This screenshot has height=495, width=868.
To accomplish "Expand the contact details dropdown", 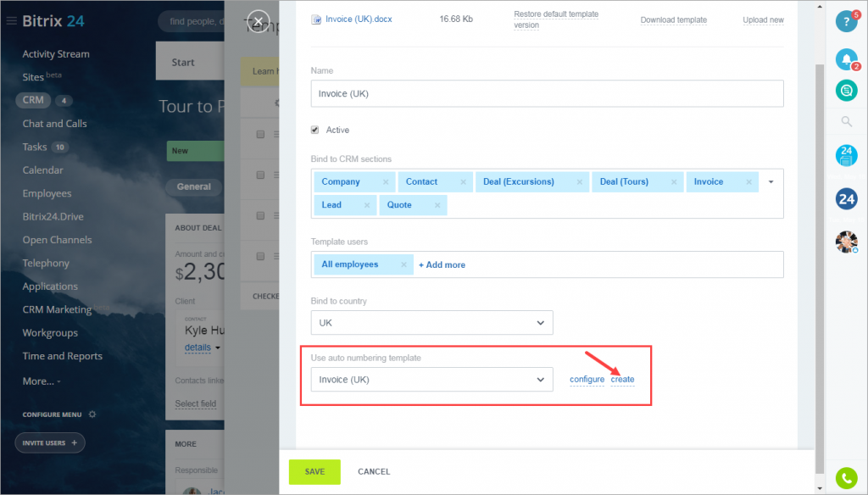I will [218, 348].
